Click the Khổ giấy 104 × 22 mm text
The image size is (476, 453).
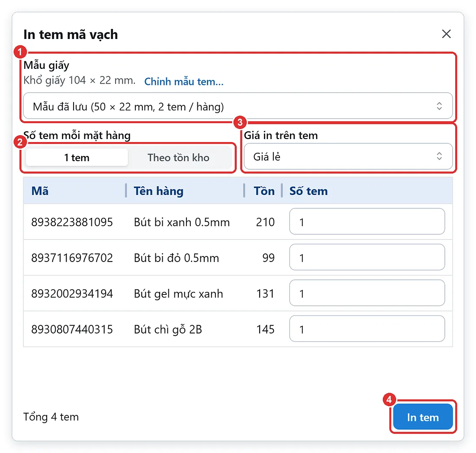click(79, 80)
